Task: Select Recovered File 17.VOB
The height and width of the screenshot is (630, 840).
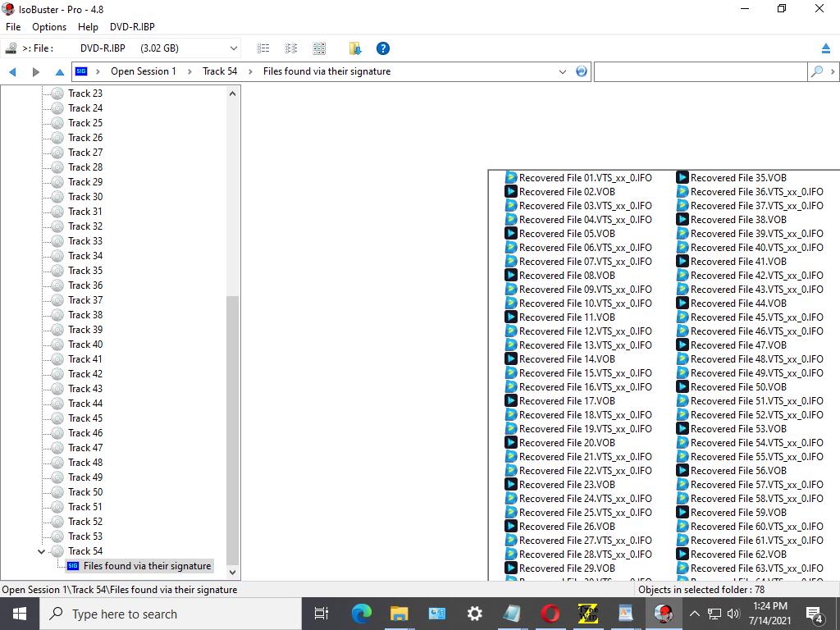Action: pyautogui.click(x=567, y=400)
